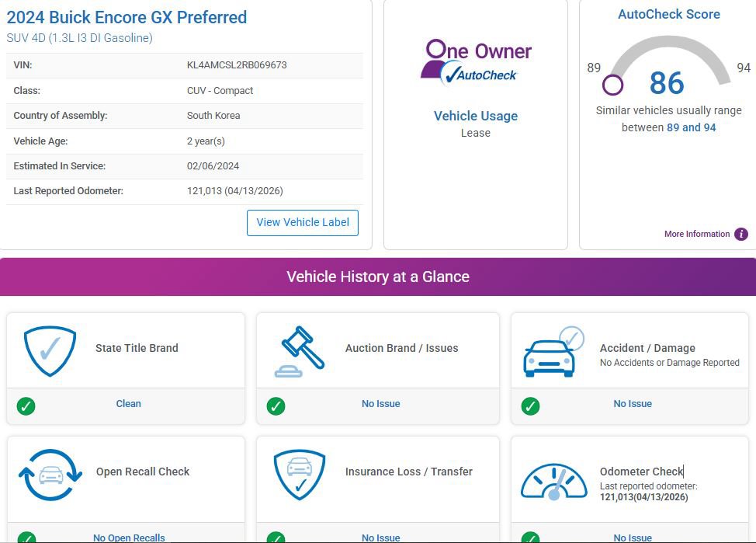Image resolution: width=756 pixels, height=543 pixels.
Task: Click the 89 and 94 range text
Action: click(x=692, y=127)
